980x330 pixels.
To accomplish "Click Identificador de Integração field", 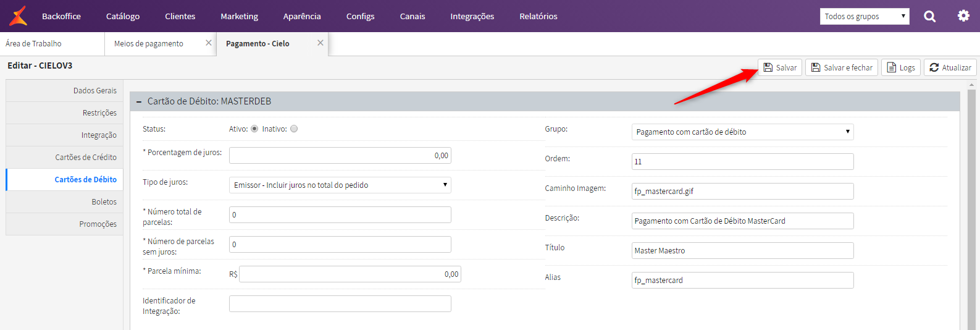I will tap(340, 303).
